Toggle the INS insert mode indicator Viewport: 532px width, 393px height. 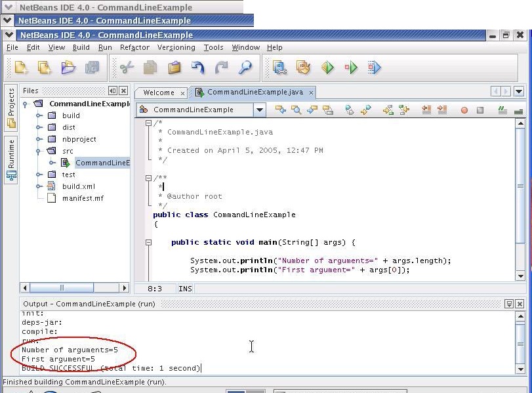185,289
